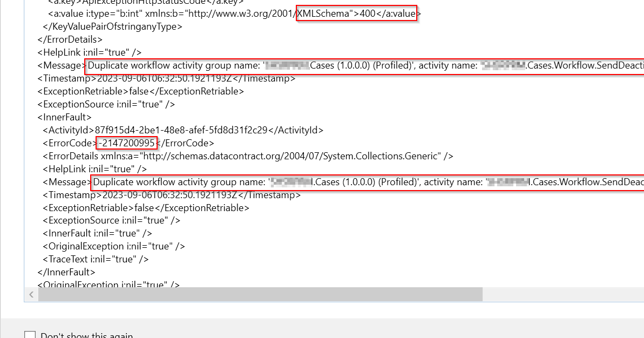This screenshot has width=644, height=338.
Task: Click the ExceptionRetriable line inside InnerFault
Action: 146,208
